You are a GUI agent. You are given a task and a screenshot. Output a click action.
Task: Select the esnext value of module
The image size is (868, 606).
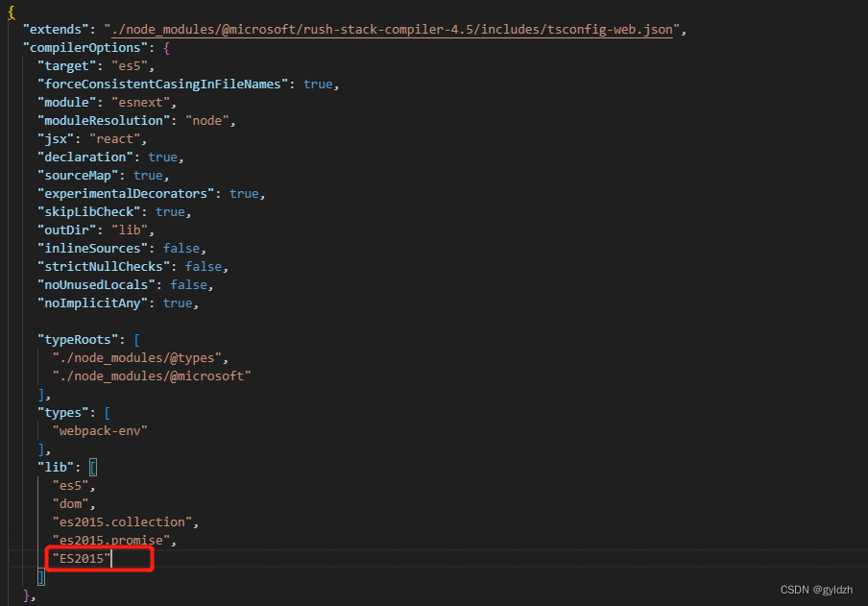[140, 102]
